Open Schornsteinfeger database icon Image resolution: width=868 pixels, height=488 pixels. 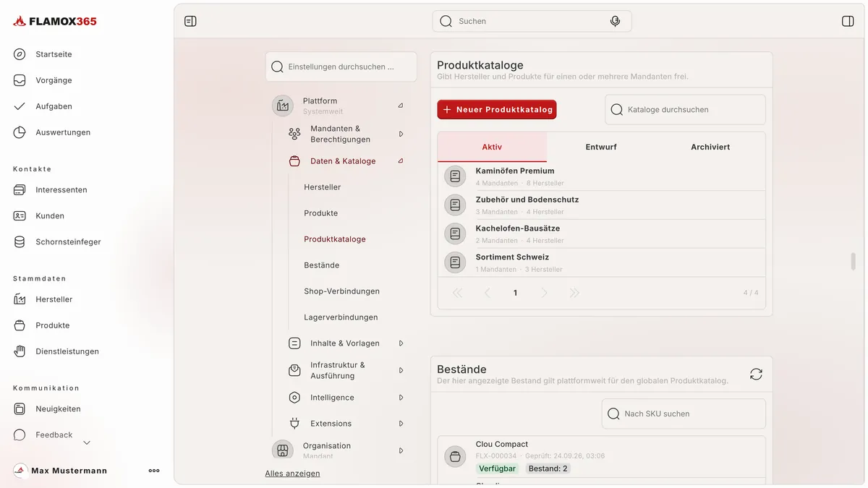pos(20,242)
